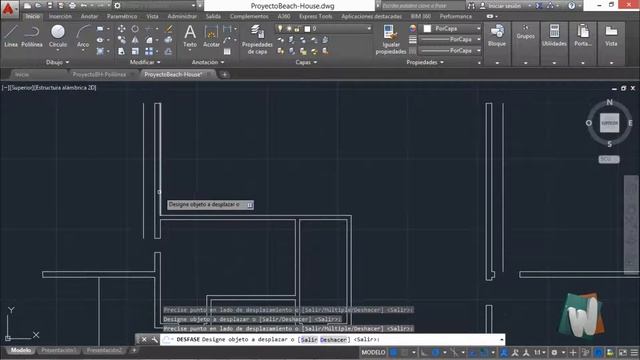Select the Polilínea tool
The height and width of the screenshot is (360, 640).
click(x=32, y=36)
